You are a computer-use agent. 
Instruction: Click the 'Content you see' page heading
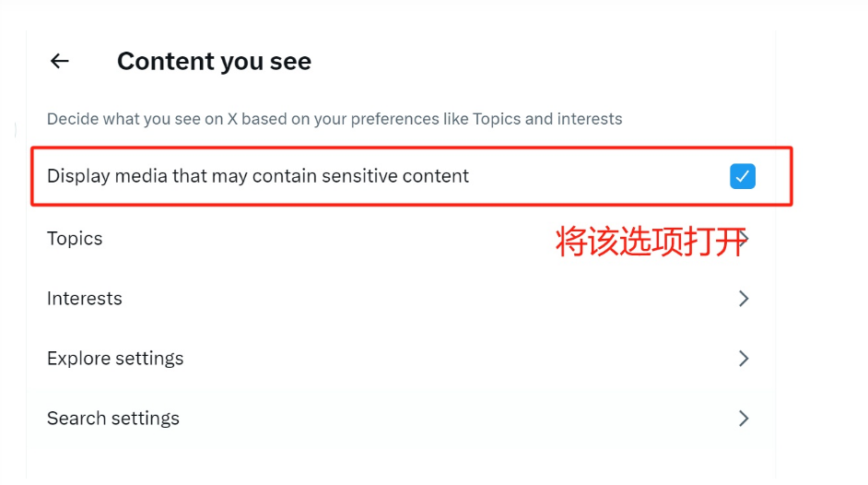click(214, 62)
